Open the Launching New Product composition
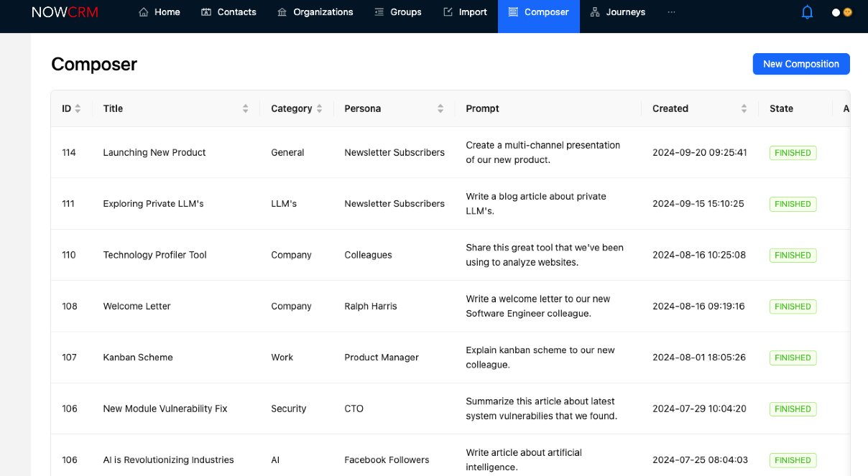 click(x=154, y=152)
